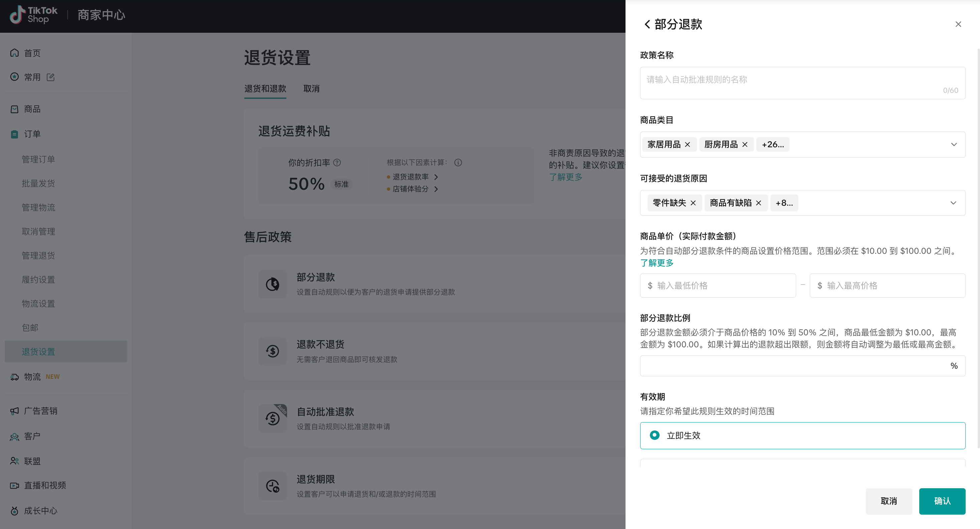Image resolution: width=980 pixels, height=529 pixels.
Task: Click the help icon beside 你的折扣率
Action: pyautogui.click(x=337, y=163)
